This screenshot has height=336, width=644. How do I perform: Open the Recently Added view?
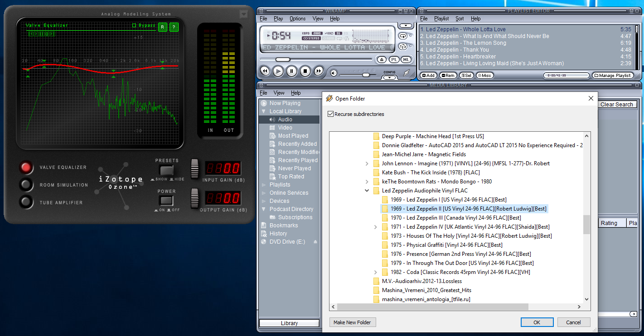(297, 144)
